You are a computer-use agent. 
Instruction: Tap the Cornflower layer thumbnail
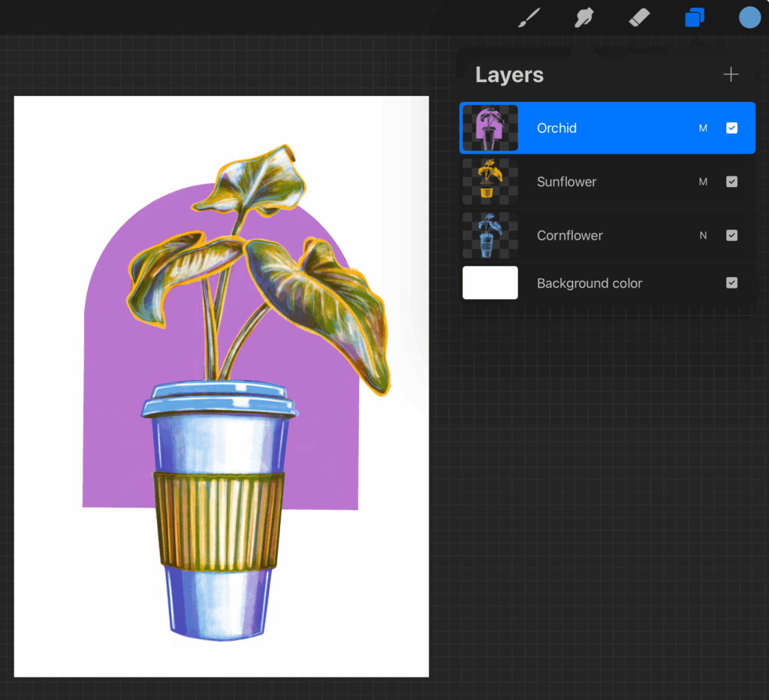click(x=490, y=235)
